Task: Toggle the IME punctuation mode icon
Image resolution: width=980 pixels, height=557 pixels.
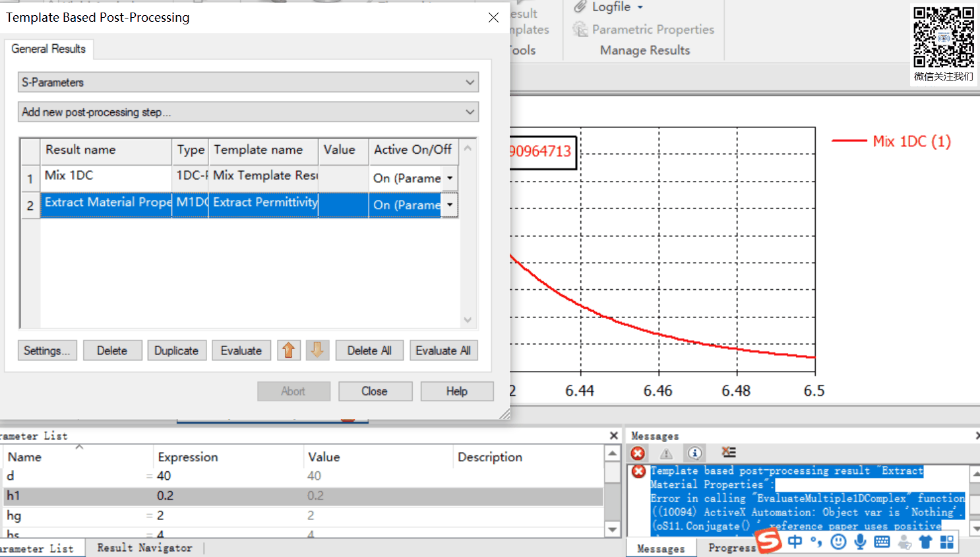Action: (x=816, y=542)
